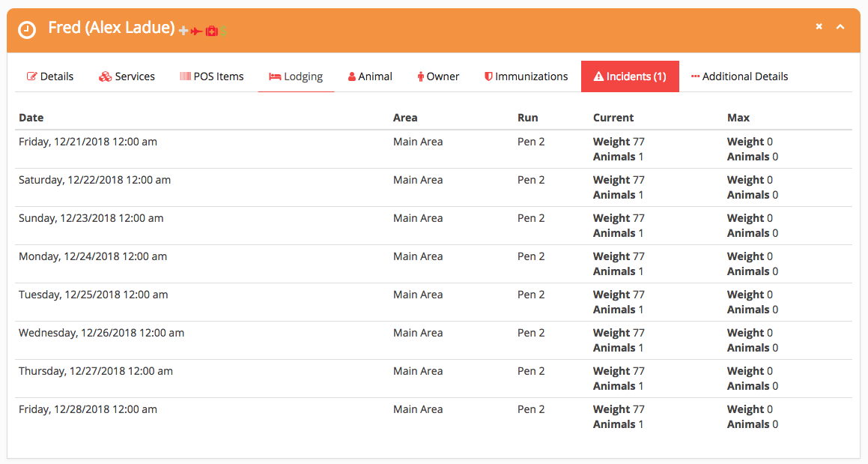Click the Area column header

pos(405,118)
